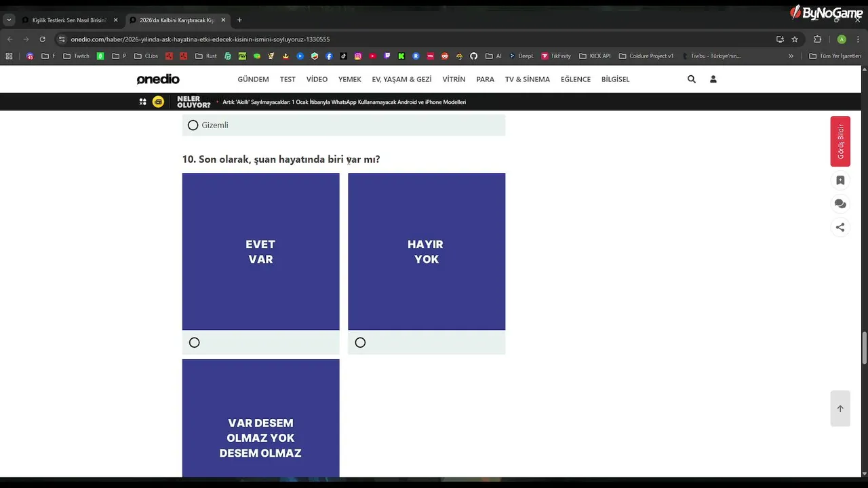Open the Tüm Yer İşaretleri folder
The width and height of the screenshot is (868, 488).
835,56
